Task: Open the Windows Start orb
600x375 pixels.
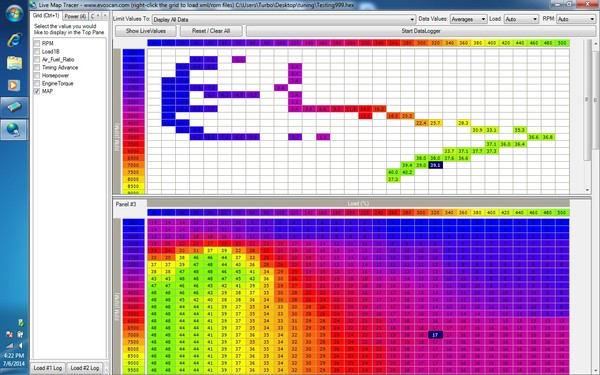Action: (x=14, y=14)
